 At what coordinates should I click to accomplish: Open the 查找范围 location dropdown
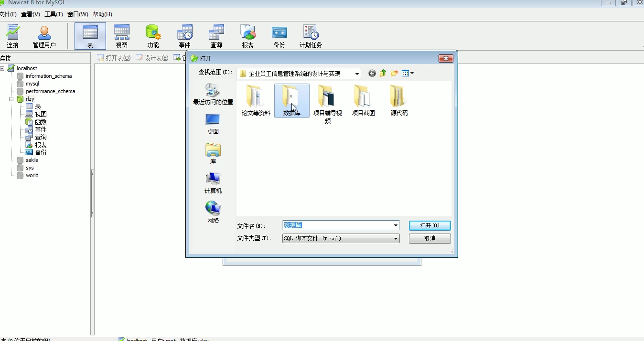click(356, 73)
